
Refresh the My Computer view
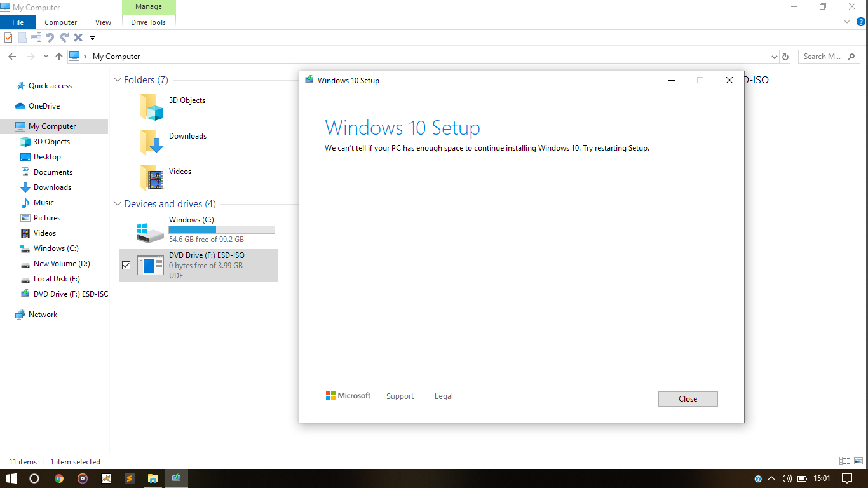click(785, 57)
